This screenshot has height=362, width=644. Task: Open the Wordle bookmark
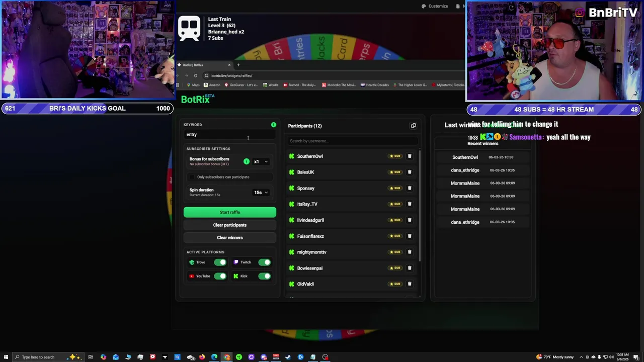(271, 85)
